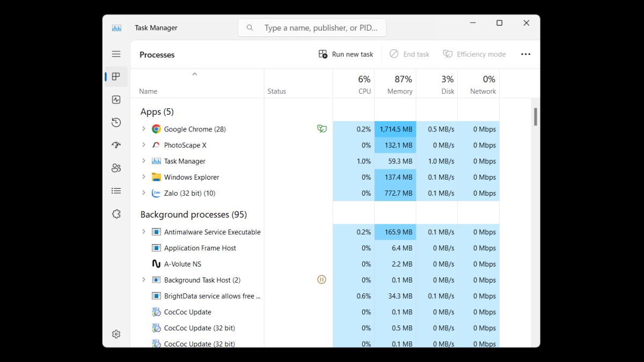Viewport: 644px width, 362px height.
Task: Click the Task Manager title bar icon
Action: pyautogui.click(x=116, y=28)
